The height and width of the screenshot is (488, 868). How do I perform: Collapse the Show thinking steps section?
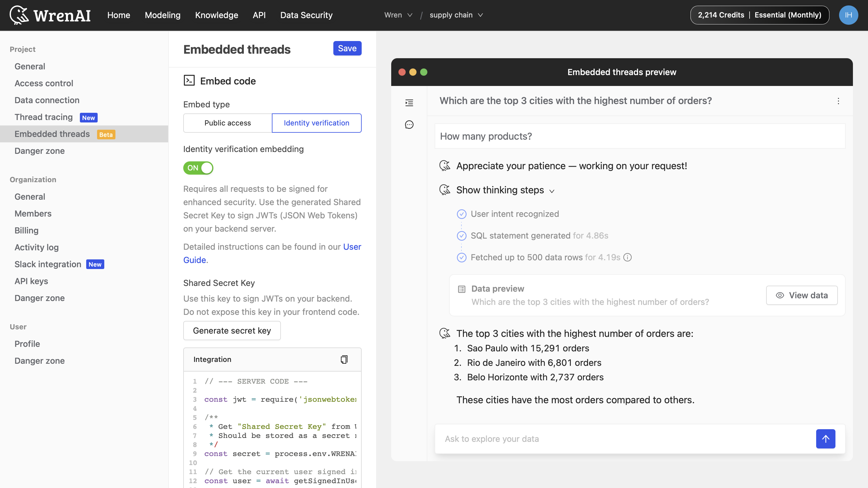552,191
